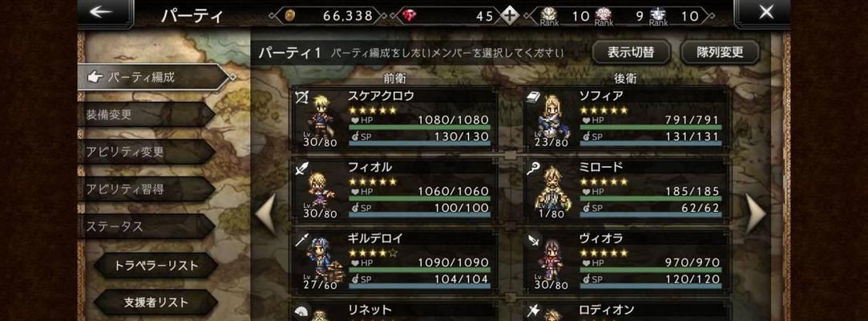Open トラベラーリスト button
Image resolution: width=868 pixels, height=321 pixels.
pyautogui.click(x=155, y=266)
